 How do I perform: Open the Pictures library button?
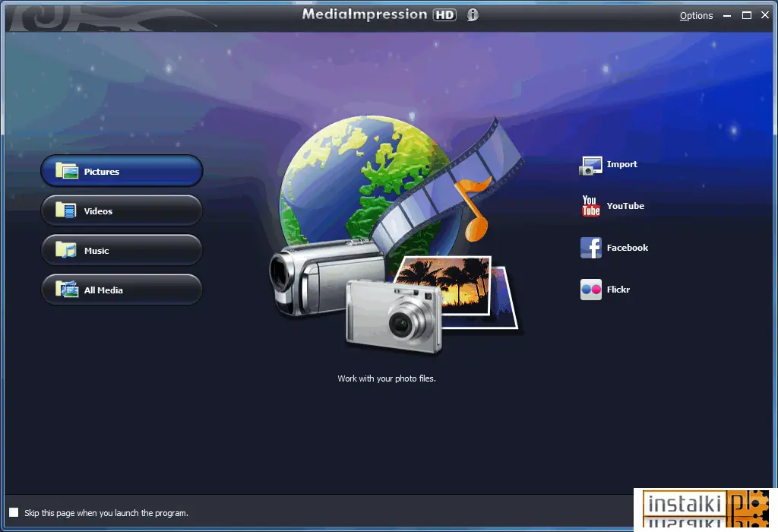122,171
